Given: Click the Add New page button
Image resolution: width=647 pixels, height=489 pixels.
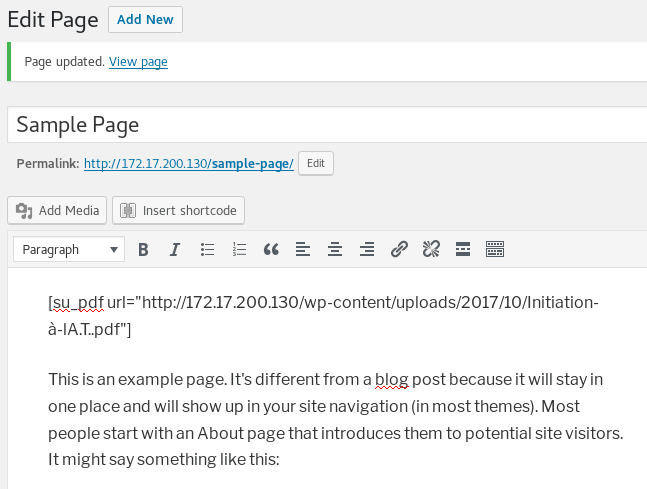Looking at the screenshot, I should [x=145, y=19].
